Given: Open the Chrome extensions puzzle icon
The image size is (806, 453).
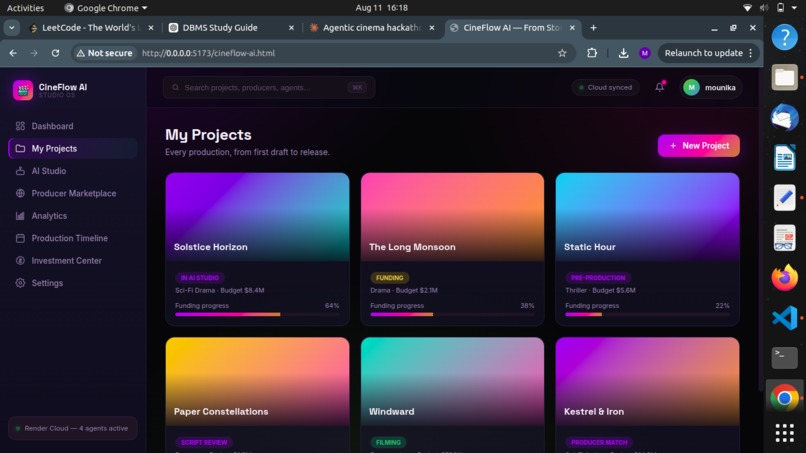Looking at the screenshot, I should 592,53.
